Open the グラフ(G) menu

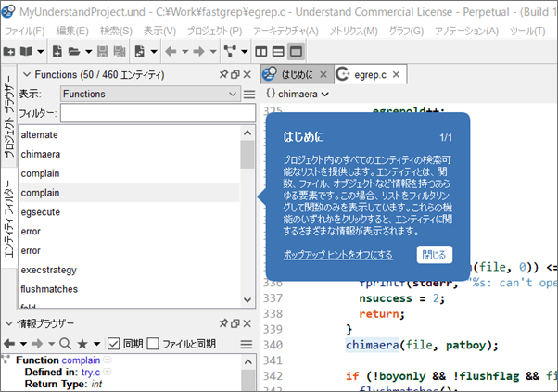406,32
